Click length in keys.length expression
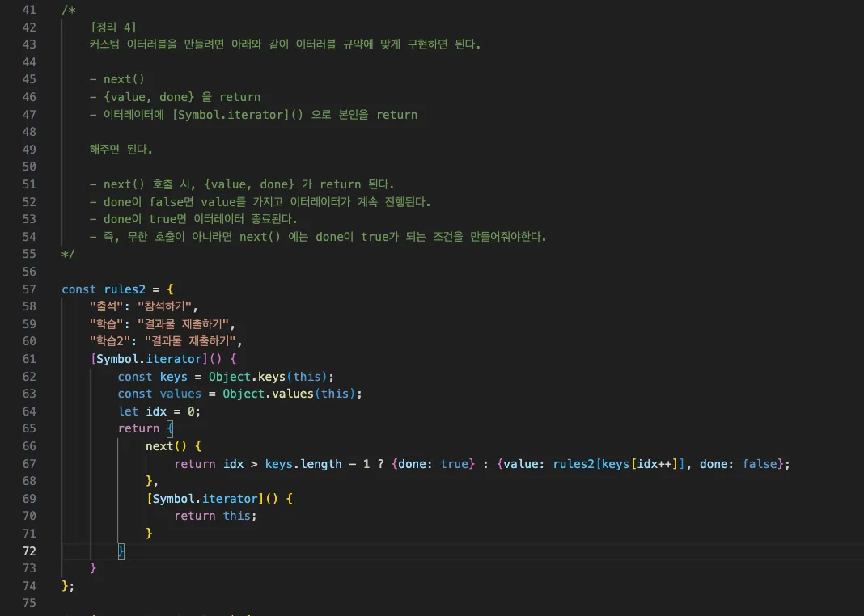This screenshot has width=864, height=616. tap(320, 464)
